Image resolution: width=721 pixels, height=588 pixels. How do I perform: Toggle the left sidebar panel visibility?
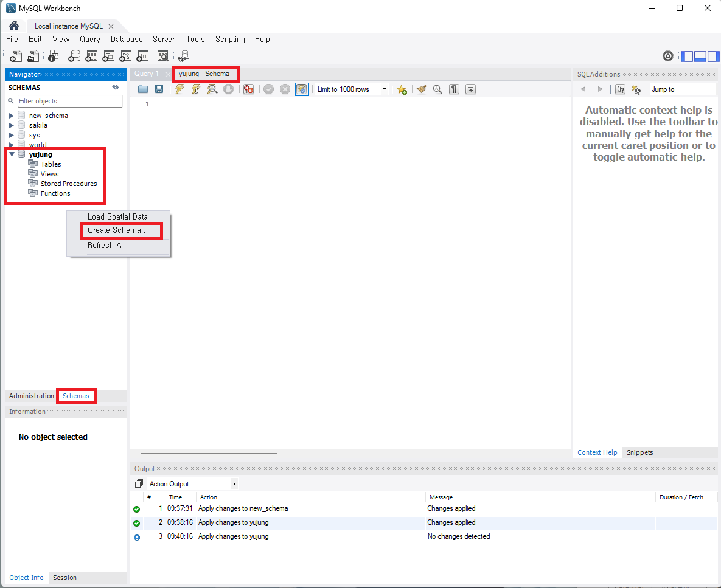[686, 56]
